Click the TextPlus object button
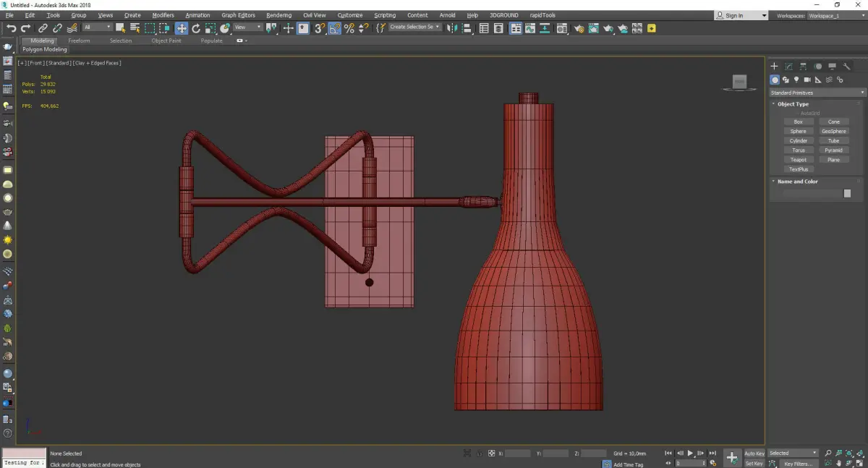 (799, 169)
